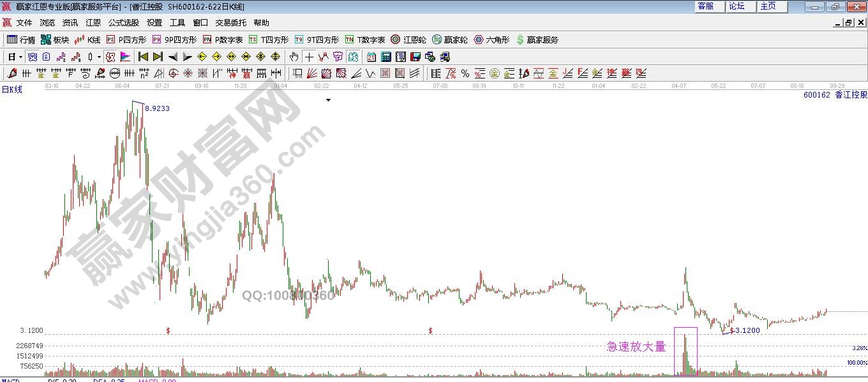The width and height of the screenshot is (868, 382).
Task: Click the calculator icon in toolbar
Action: pos(385,57)
